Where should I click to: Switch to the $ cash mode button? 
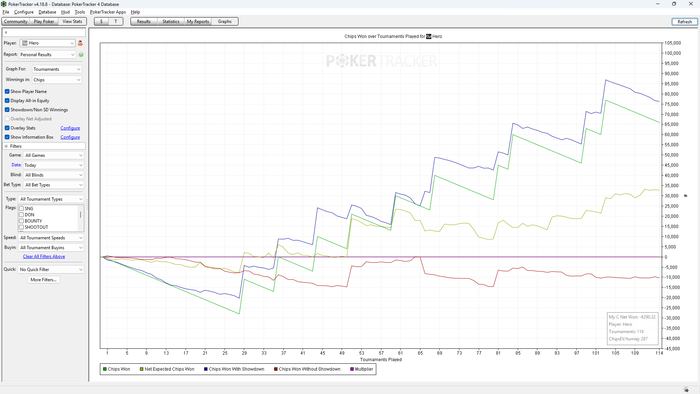[101, 21]
